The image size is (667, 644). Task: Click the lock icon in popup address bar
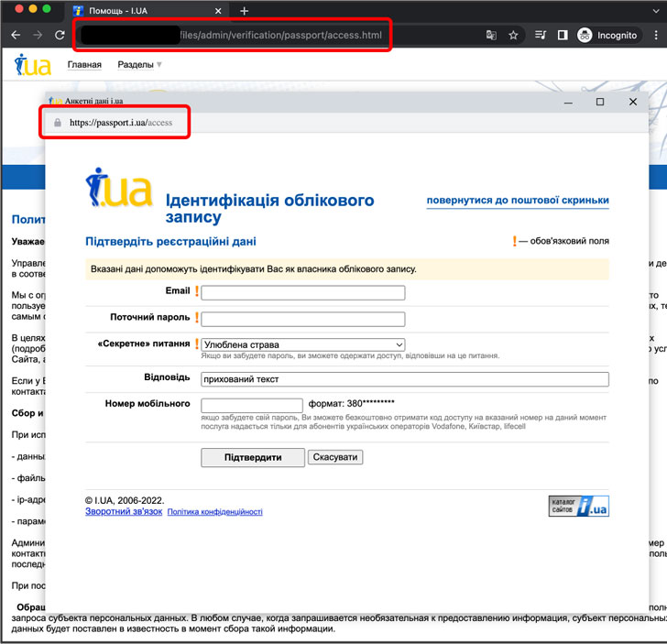coord(58,123)
